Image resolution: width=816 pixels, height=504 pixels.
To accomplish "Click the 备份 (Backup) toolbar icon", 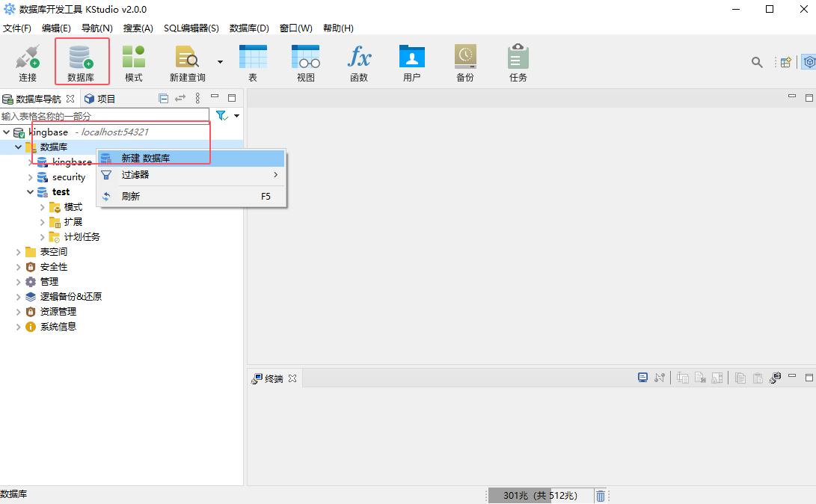I will coord(465,61).
